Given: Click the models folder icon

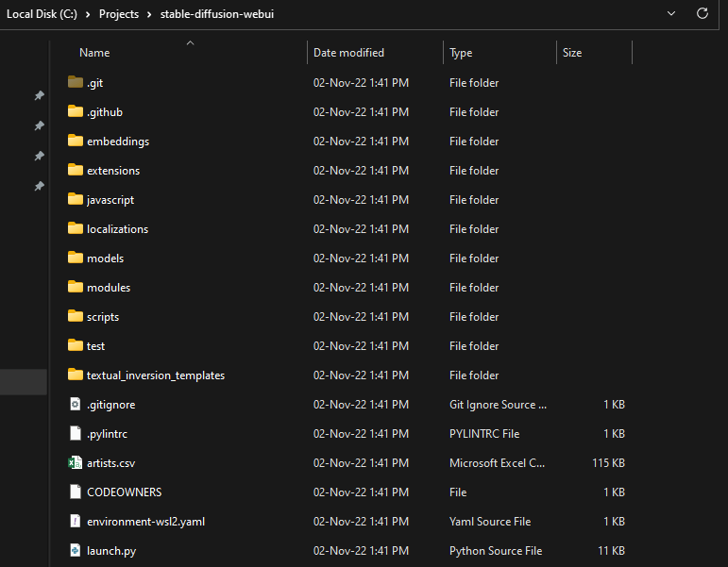Looking at the screenshot, I should [76, 258].
